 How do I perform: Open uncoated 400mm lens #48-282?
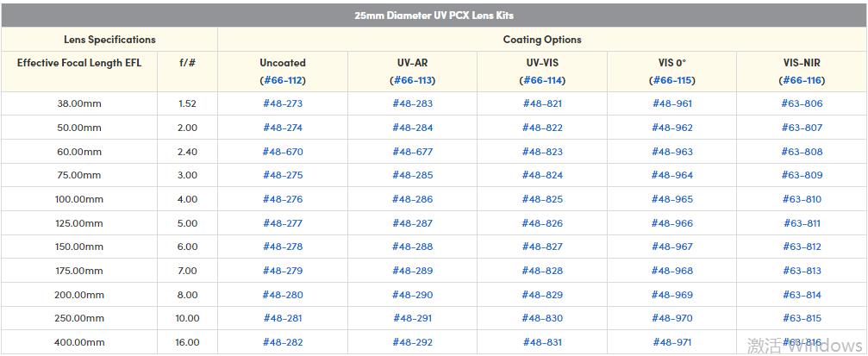click(283, 342)
